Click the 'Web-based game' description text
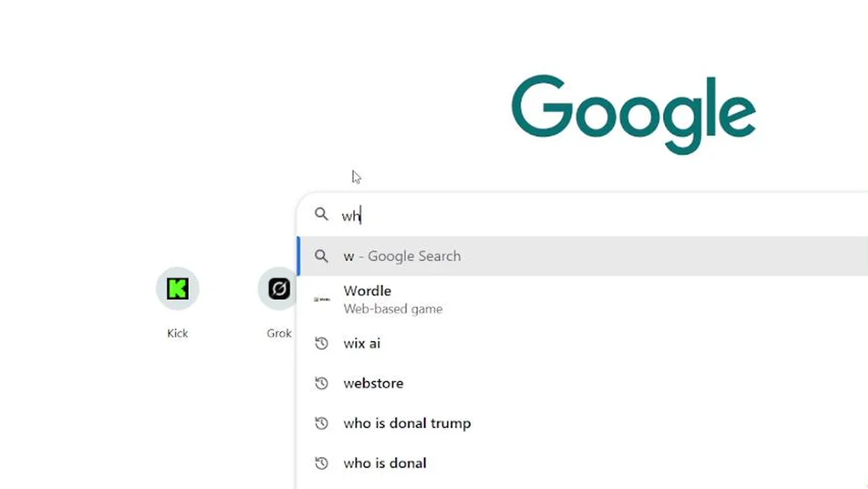The height and width of the screenshot is (489, 868). click(393, 309)
